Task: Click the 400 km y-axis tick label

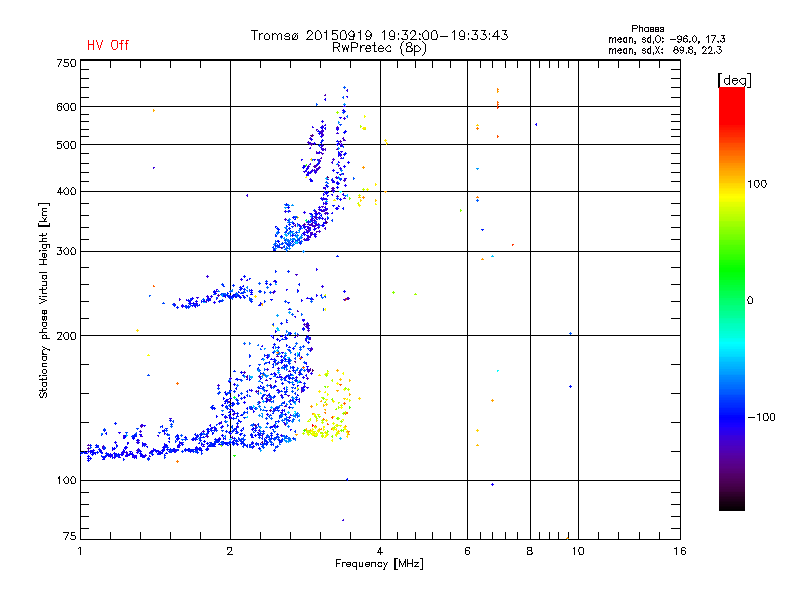Action: click(x=66, y=191)
